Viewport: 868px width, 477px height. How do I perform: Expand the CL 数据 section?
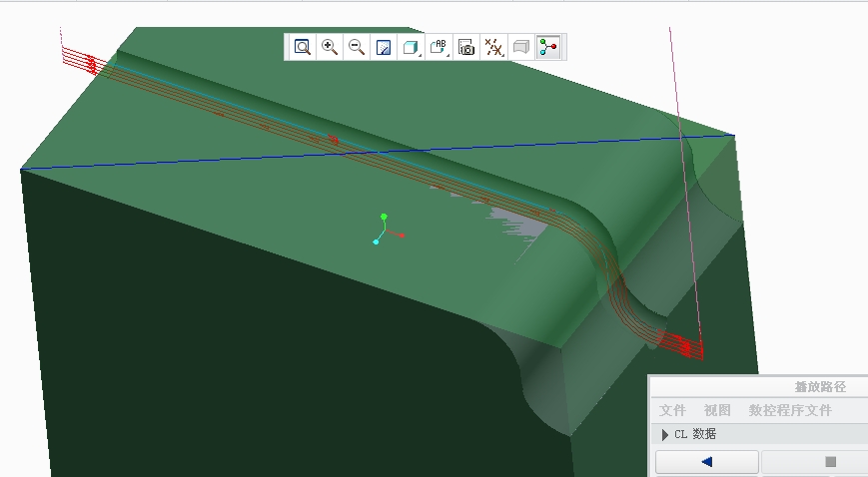[665, 434]
